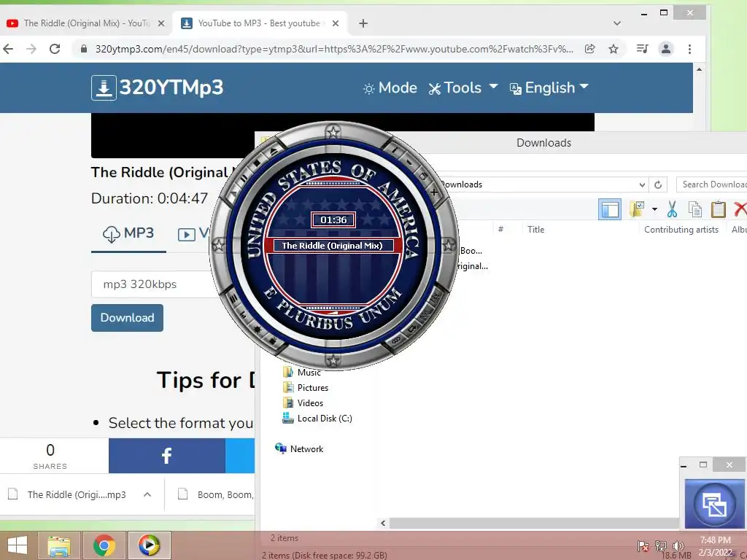Close the media player skin with its X
747x560 pixels.
point(434,192)
